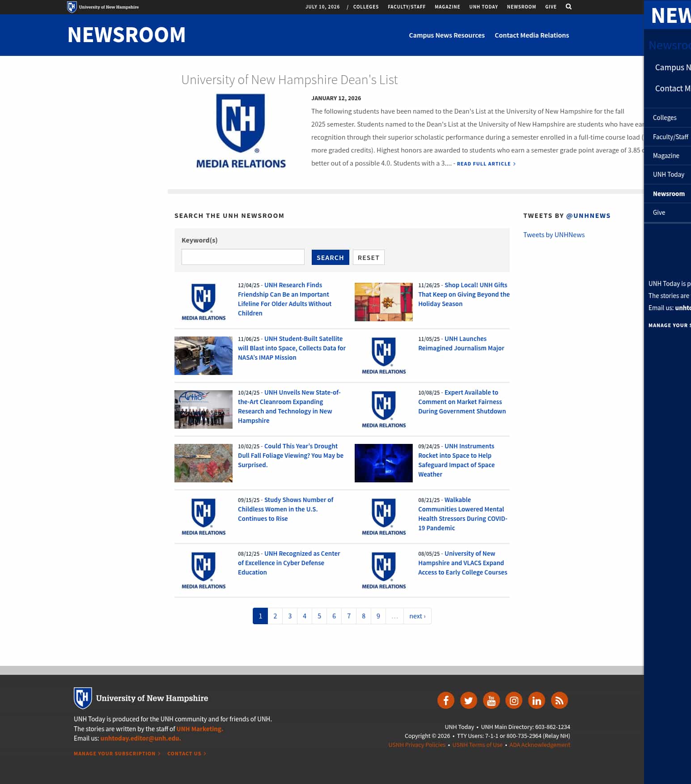
Task: Click the Media Relations logo beside Dean's List
Action: [241, 131]
